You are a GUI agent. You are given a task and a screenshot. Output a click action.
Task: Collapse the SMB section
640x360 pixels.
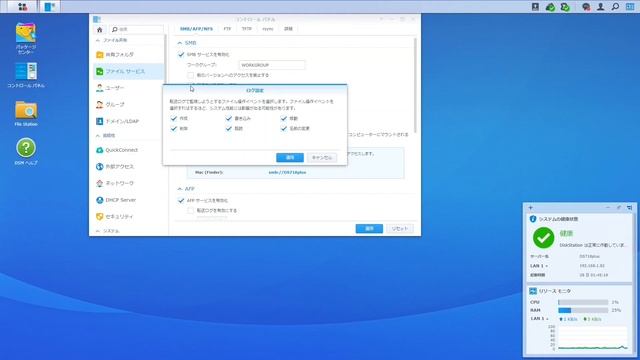pos(180,43)
